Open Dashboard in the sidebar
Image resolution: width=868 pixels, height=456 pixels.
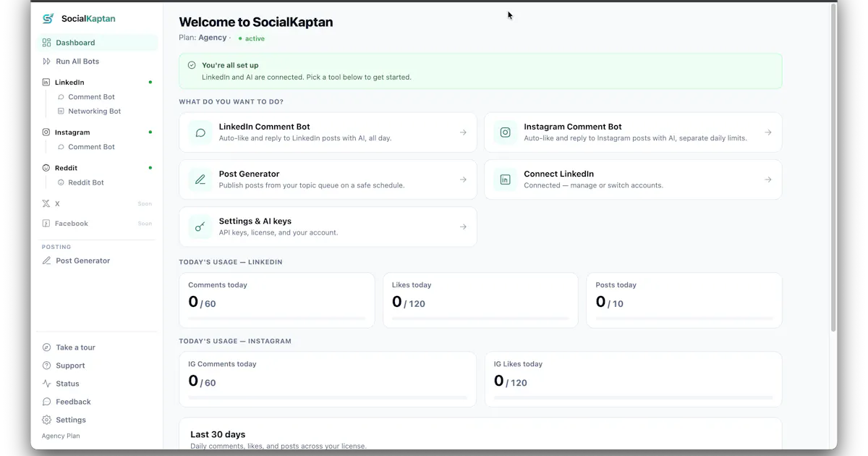point(97,43)
